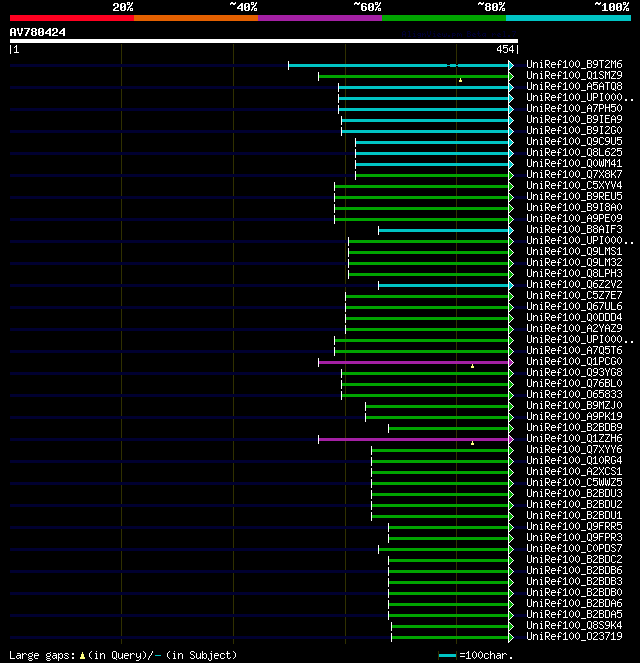
Task: Click the UniRef100_Q7X8K7 label
Action: [574, 174]
